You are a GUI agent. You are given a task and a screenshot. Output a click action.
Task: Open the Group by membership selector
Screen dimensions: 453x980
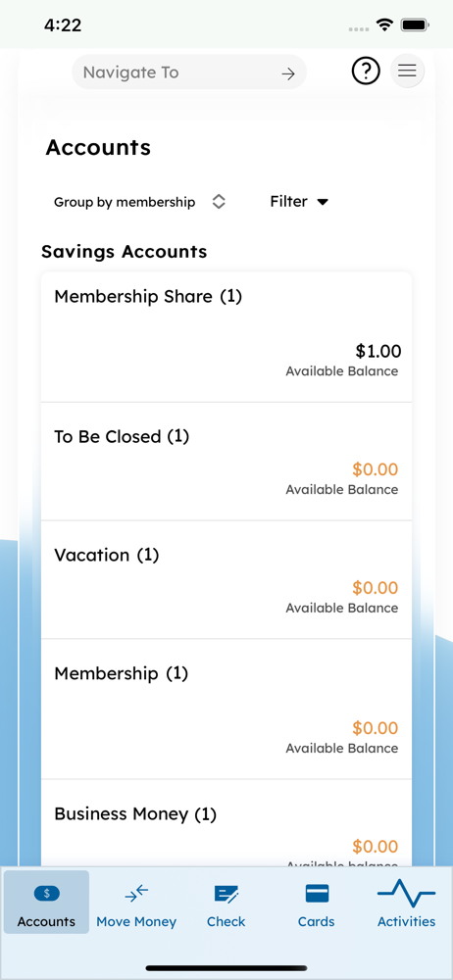tap(139, 202)
